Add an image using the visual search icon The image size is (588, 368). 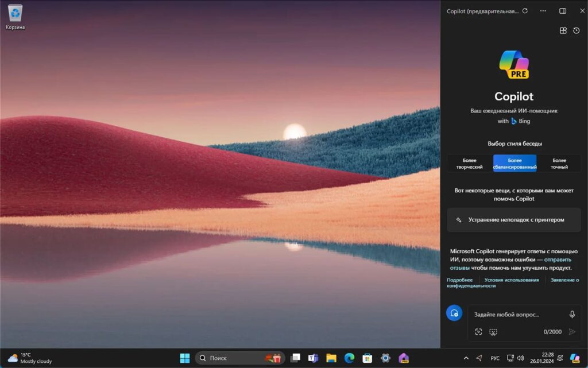tap(478, 332)
